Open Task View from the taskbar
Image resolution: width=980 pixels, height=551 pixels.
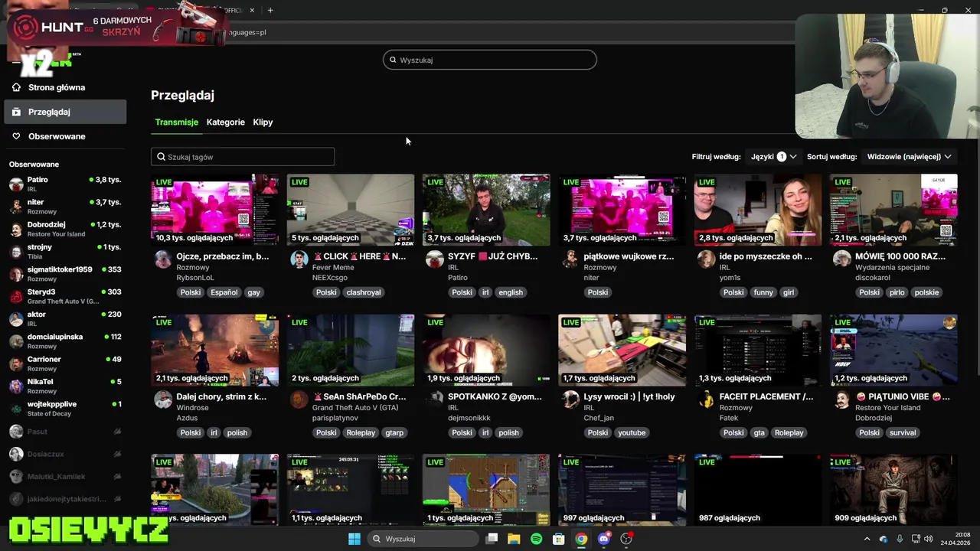point(492,539)
